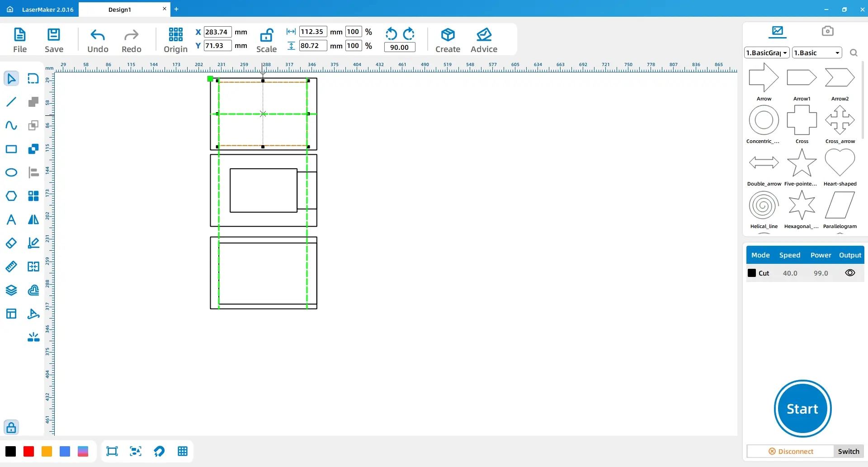Choose the Line drawing tool
868x467 pixels.
[x=11, y=102]
